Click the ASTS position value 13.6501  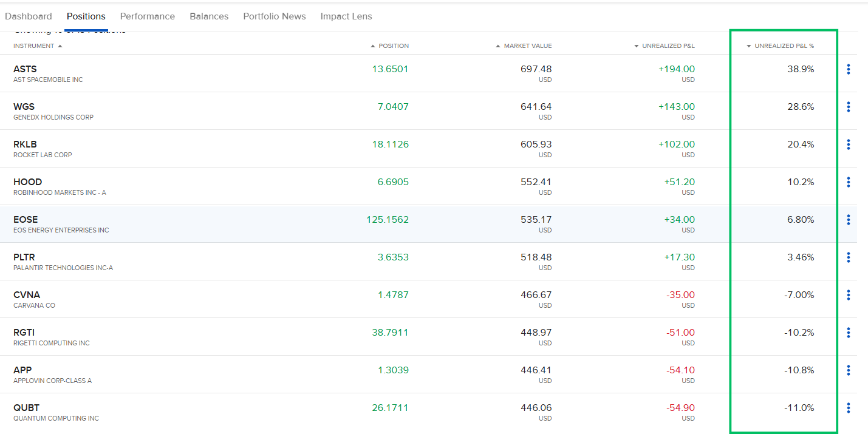(391, 69)
